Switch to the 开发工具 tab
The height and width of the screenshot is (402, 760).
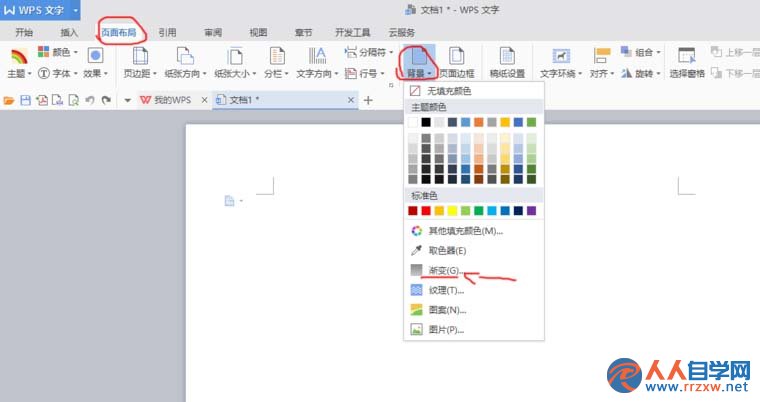(x=352, y=32)
